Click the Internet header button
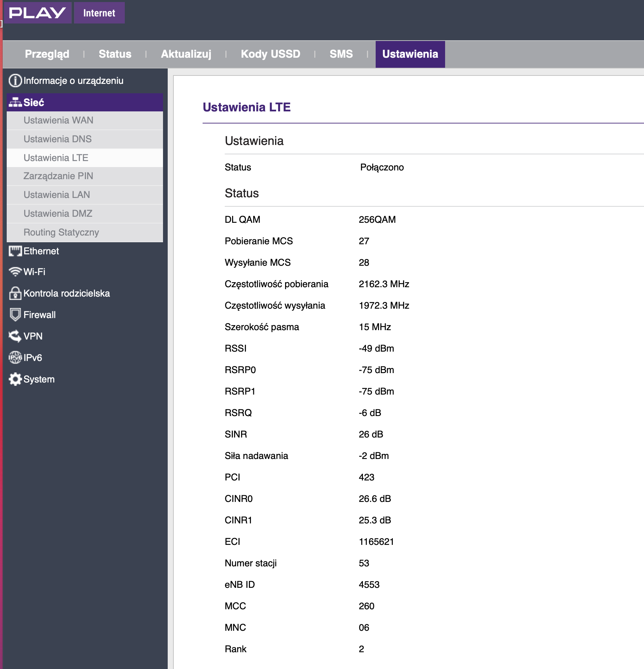Image resolution: width=644 pixels, height=669 pixels. [99, 13]
